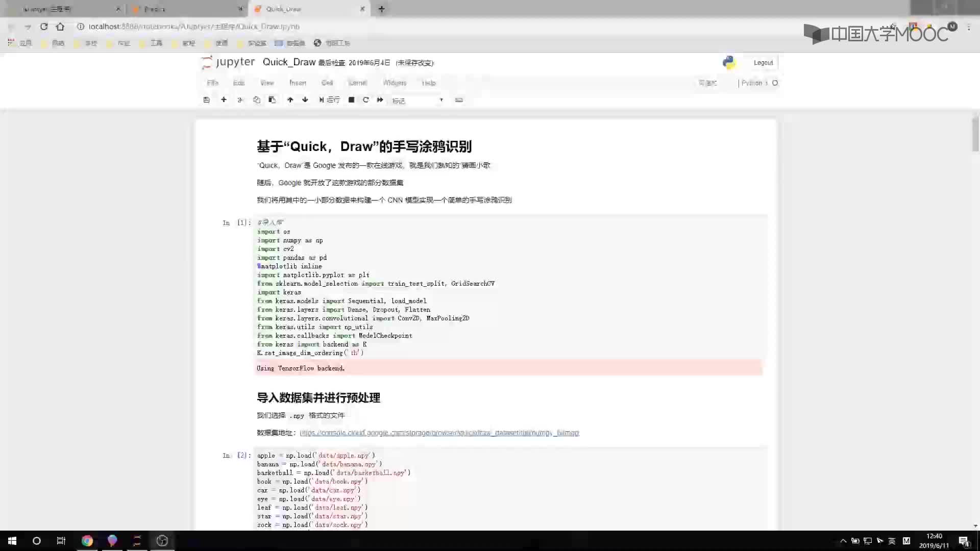Move selected cell up arrow
This screenshot has width=980, height=551.
(290, 100)
